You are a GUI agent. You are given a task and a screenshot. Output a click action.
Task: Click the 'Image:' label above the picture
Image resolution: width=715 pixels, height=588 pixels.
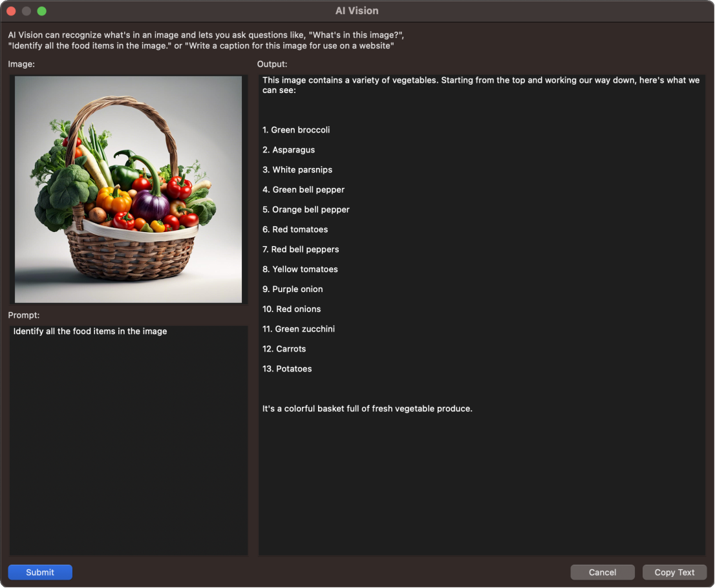click(x=21, y=64)
